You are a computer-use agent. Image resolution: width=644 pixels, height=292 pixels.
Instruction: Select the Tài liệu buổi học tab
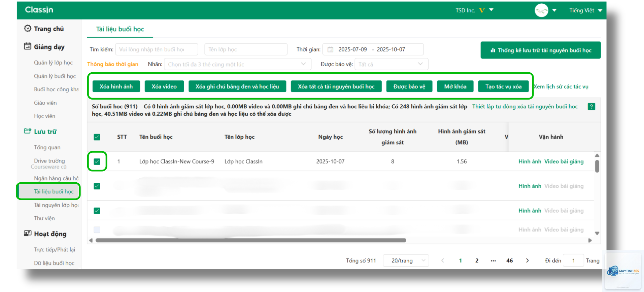(x=120, y=29)
